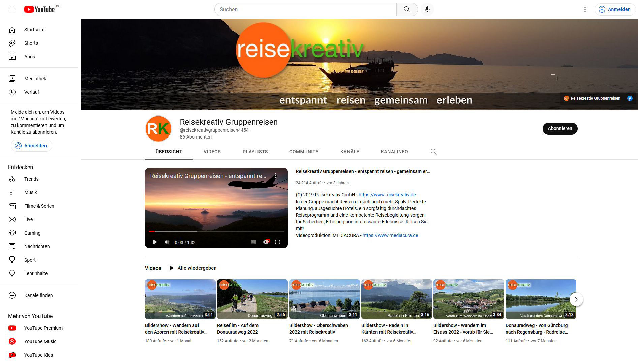Click the sidebar Anmelden button
The width and height of the screenshot is (638, 364).
(31, 146)
